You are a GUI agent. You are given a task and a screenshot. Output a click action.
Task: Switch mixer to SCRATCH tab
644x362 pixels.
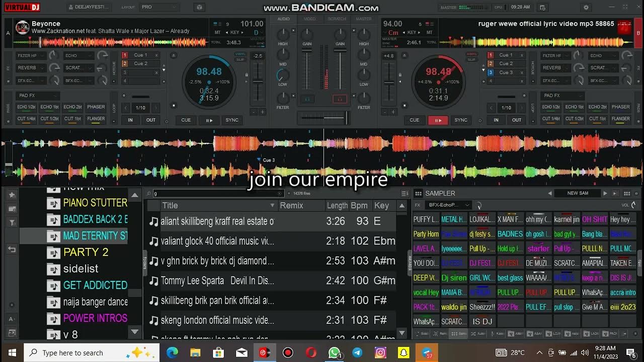[x=337, y=19]
